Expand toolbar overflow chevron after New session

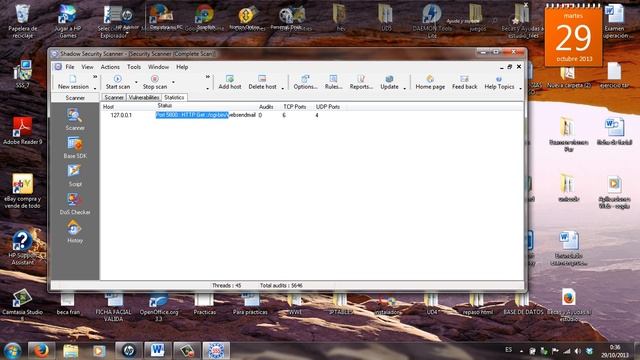[x=95, y=76]
